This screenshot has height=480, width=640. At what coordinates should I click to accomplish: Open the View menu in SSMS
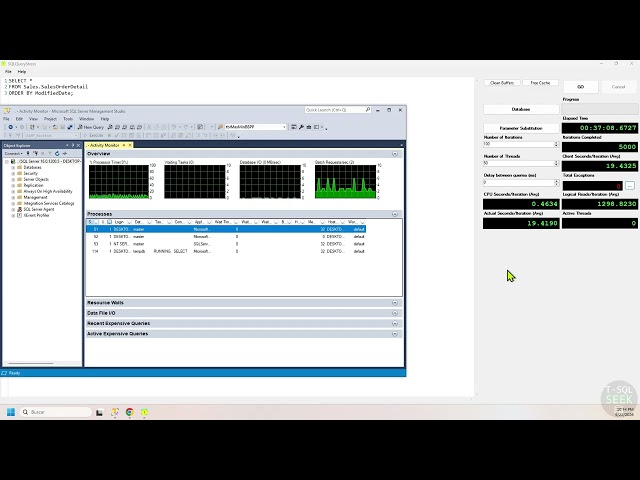[x=33, y=119]
